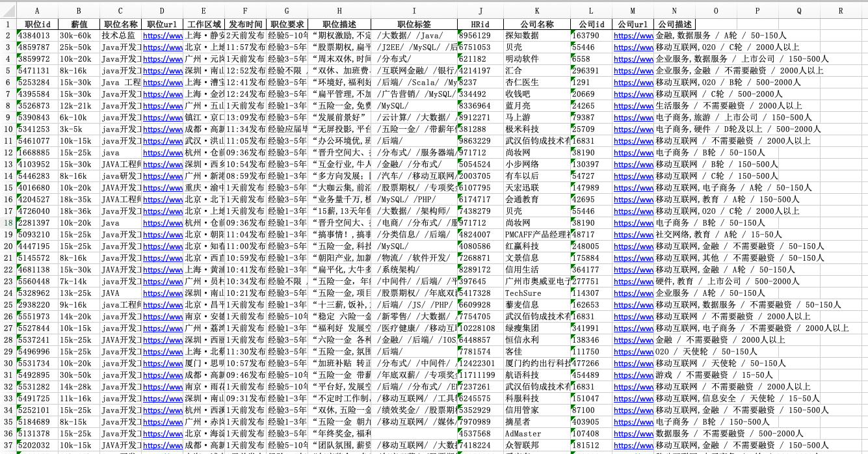Image resolution: width=868 pixels, height=454 pixels.
Task: Select salary cell 30k-60k
Action: (x=79, y=36)
